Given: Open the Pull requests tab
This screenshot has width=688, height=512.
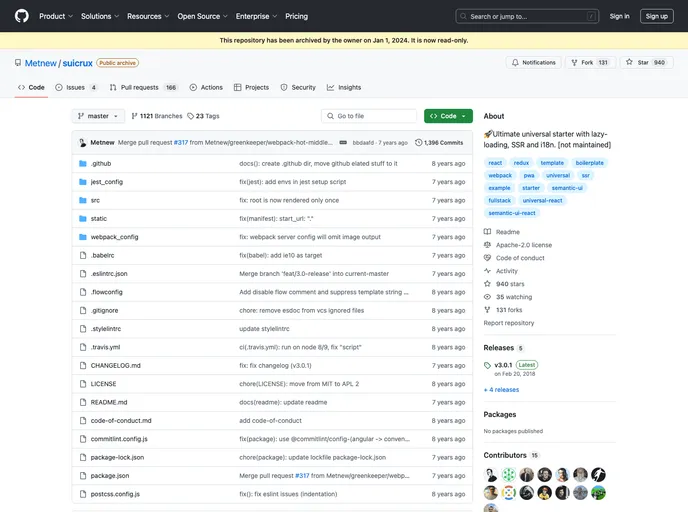Looking at the screenshot, I should click(x=143, y=88).
